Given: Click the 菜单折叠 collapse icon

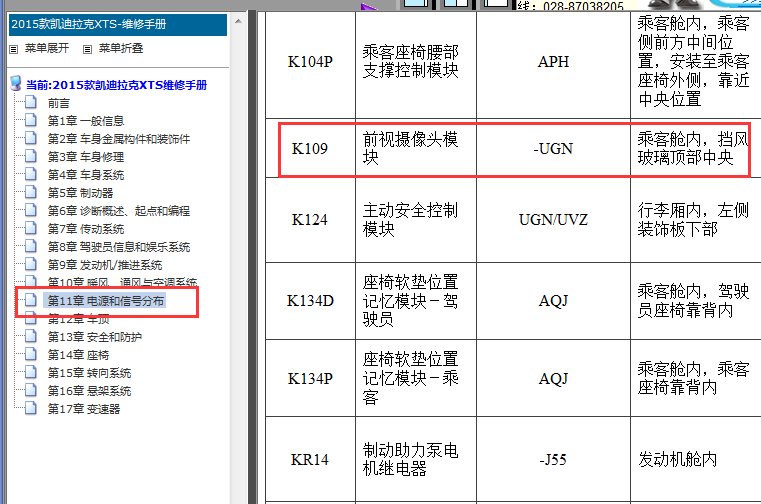Looking at the screenshot, I should [87, 49].
